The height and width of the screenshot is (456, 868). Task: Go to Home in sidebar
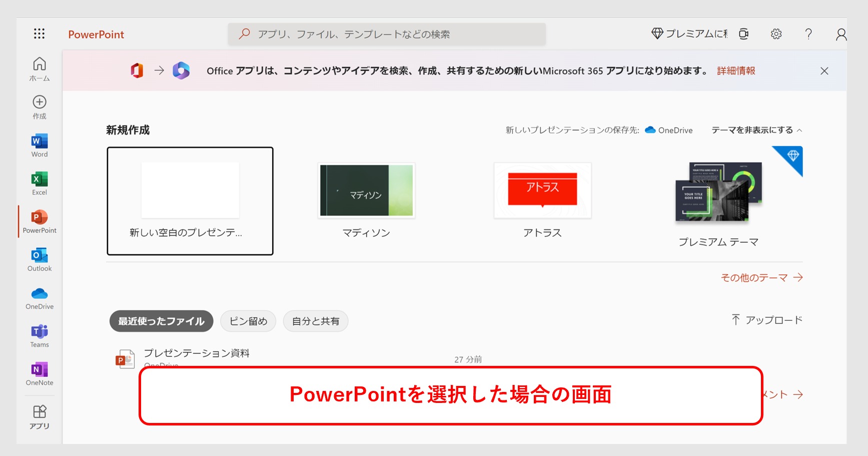pos(40,70)
